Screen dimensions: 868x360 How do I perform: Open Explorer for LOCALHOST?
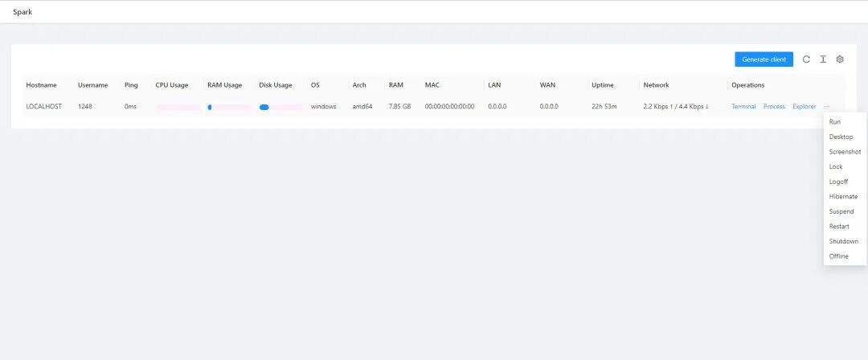coord(804,106)
